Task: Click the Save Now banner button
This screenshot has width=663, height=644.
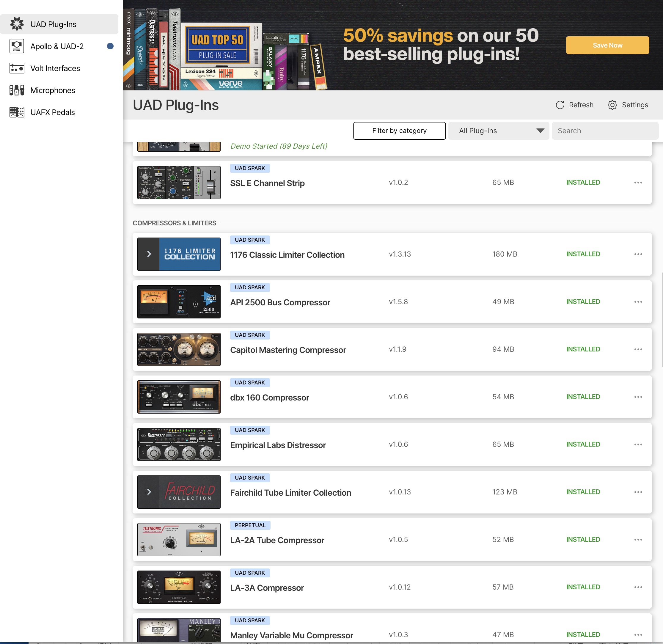Action: [607, 45]
